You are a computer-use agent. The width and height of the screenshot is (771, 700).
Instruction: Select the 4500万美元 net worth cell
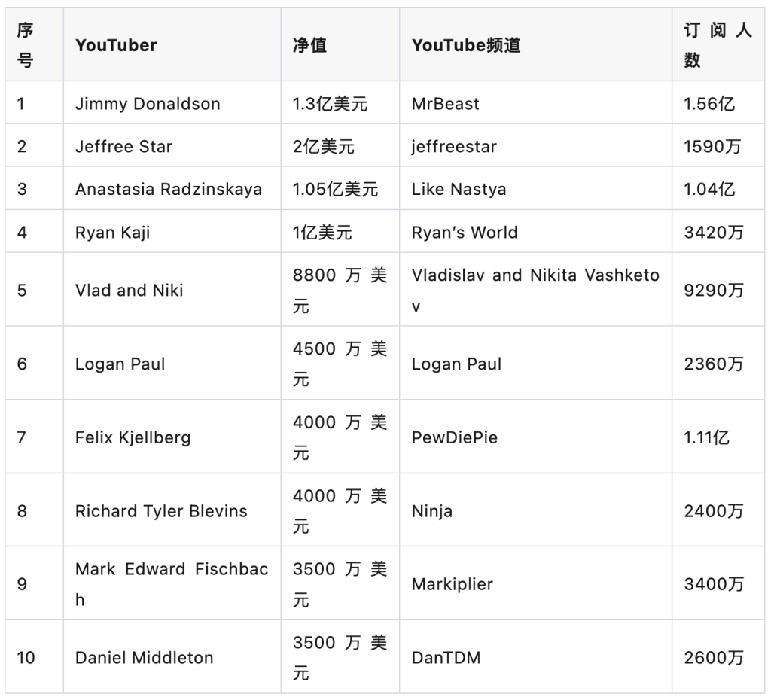coord(340,364)
